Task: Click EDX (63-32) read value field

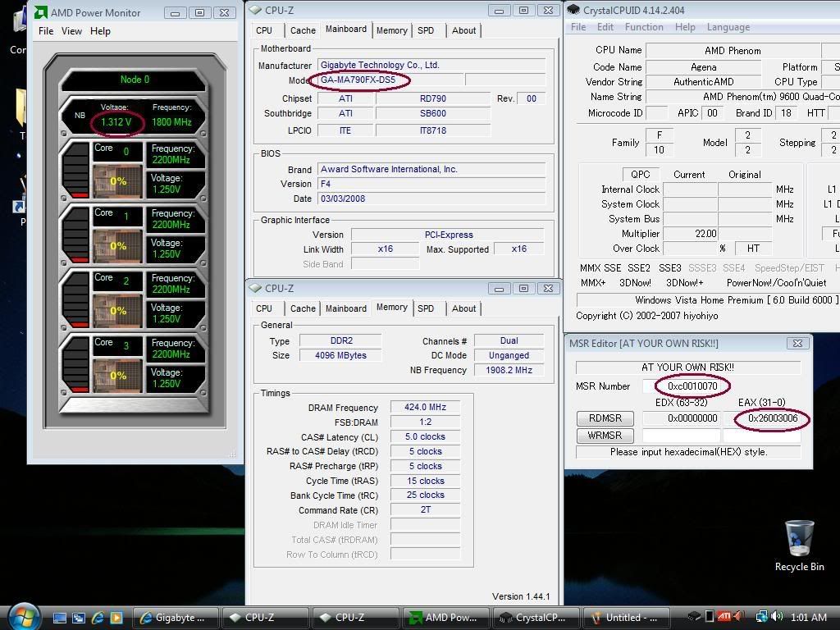Action: click(682, 418)
